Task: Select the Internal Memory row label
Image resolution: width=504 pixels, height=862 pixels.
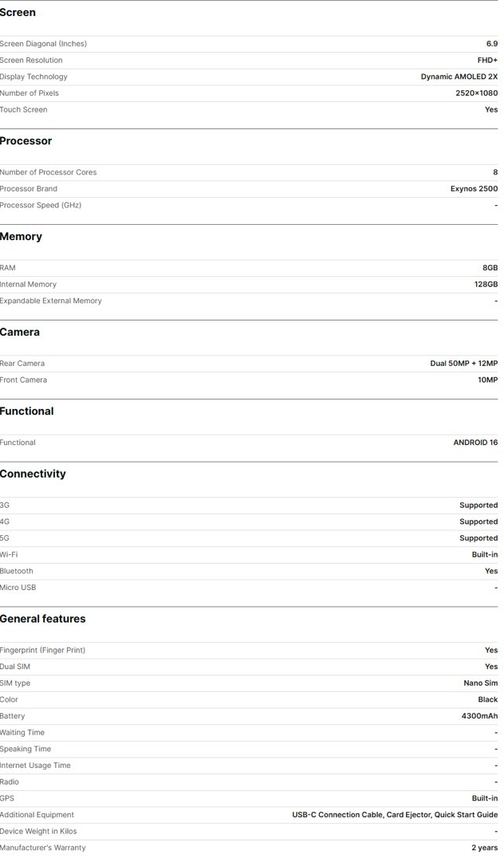Action: coord(28,285)
